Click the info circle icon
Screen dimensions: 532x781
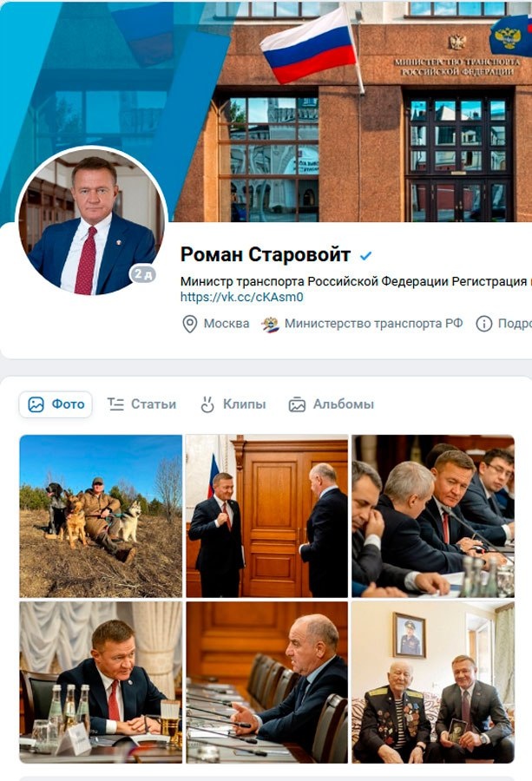coord(483,324)
